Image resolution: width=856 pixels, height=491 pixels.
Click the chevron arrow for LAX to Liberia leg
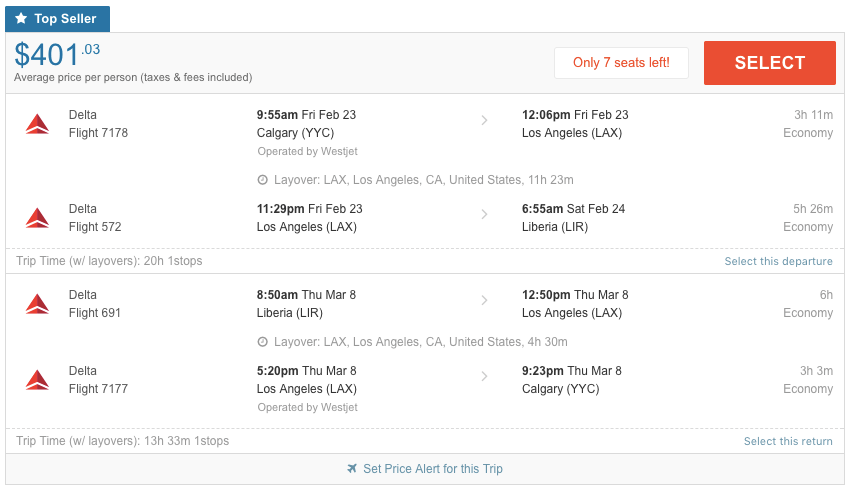[484, 214]
